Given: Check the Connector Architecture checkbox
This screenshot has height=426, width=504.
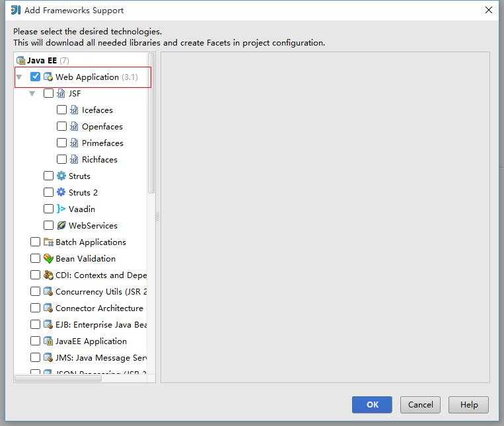Looking at the screenshot, I should 35,308.
